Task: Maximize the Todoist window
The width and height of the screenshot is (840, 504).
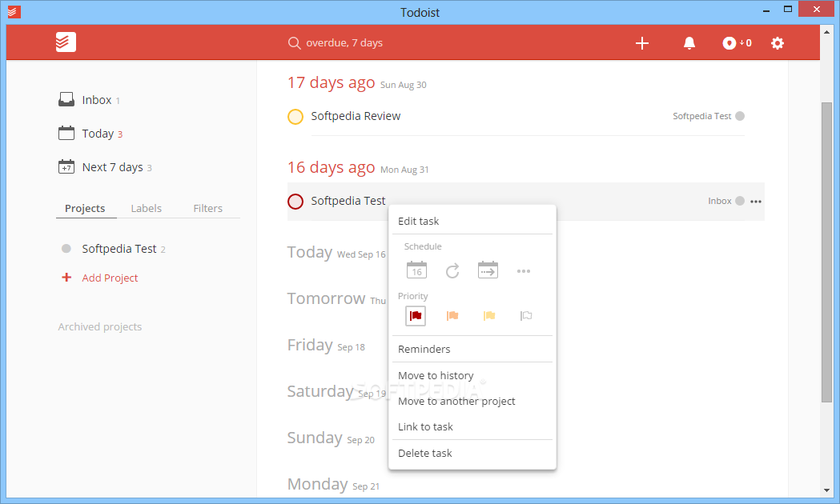Action: (x=787, y=9)
